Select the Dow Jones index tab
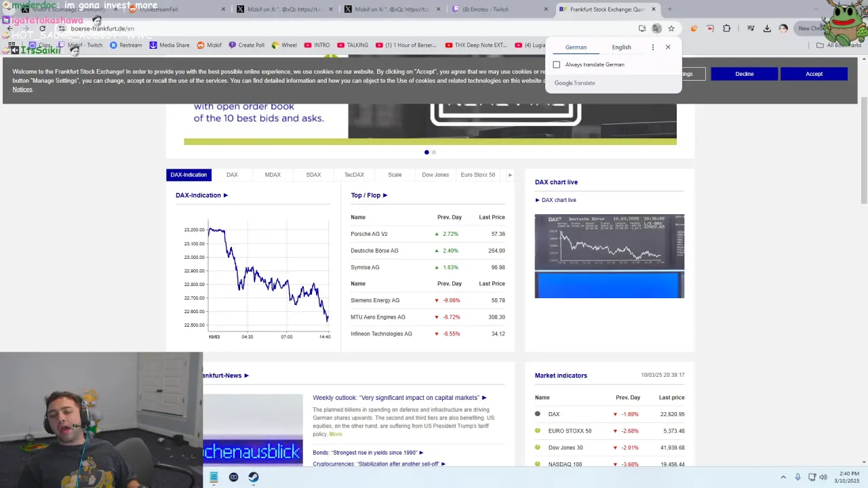Screen dimensions: 868x488 (435, 175)
